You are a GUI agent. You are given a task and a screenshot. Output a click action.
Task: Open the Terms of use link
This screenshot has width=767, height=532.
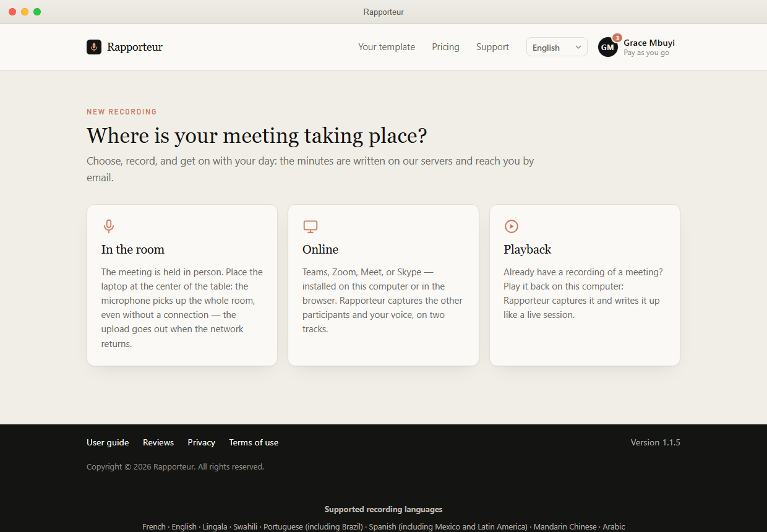[254, 442]
